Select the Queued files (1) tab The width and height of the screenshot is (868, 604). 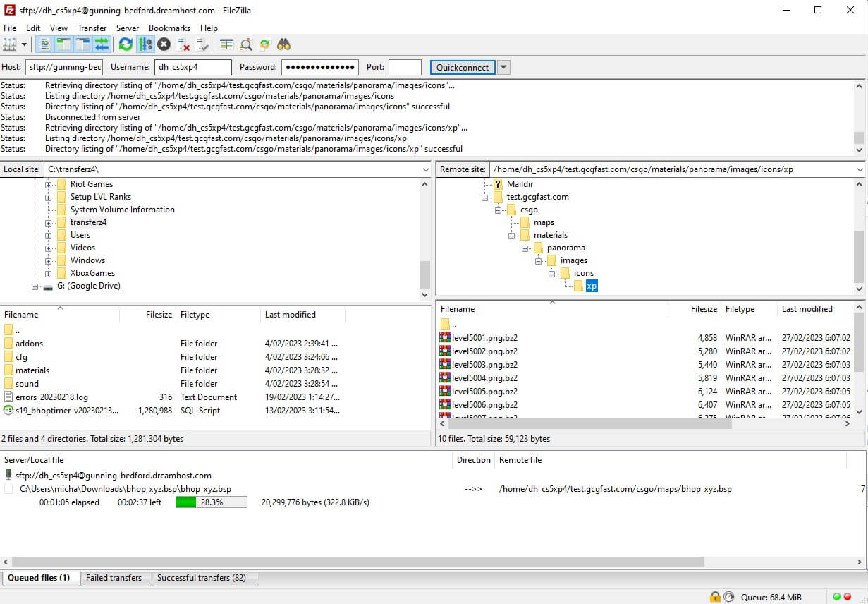39,578
